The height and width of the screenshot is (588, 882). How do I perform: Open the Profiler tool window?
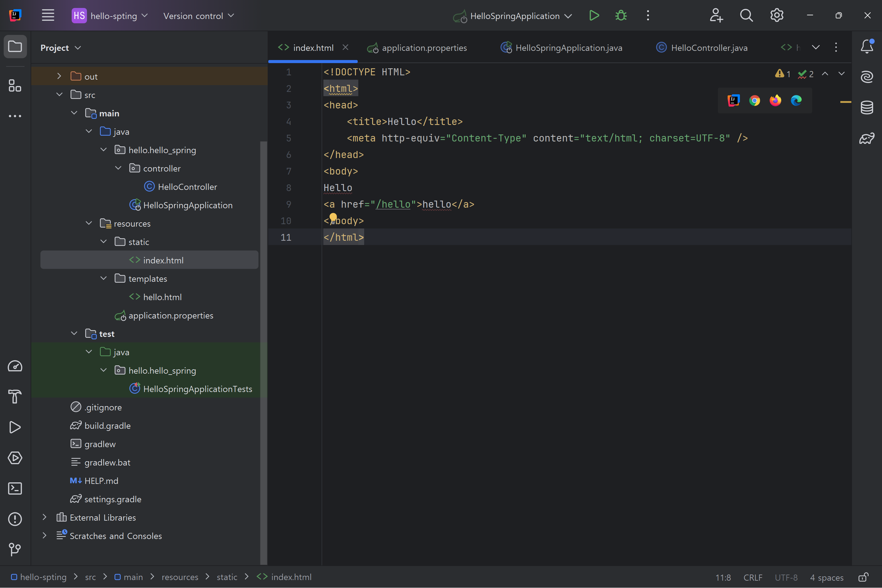point(15,366)
